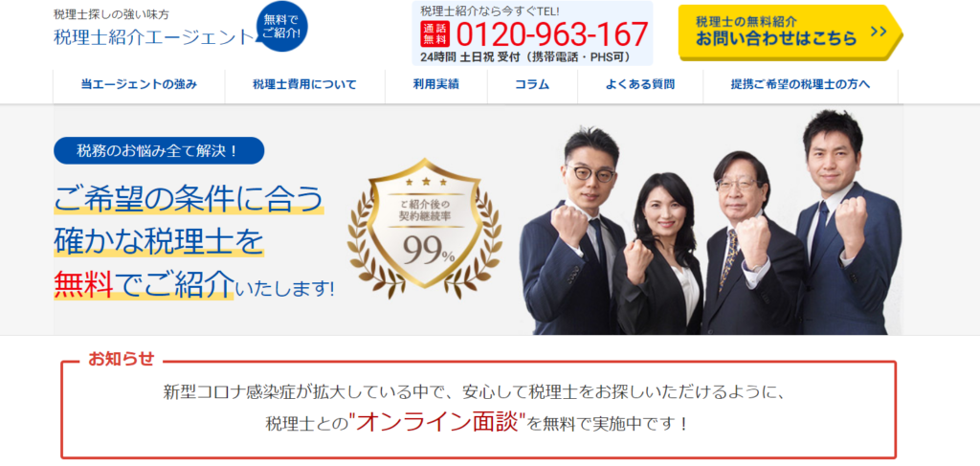Click the お知らせ notice heading
980x466 pixels.
click(x=121, y=359)
